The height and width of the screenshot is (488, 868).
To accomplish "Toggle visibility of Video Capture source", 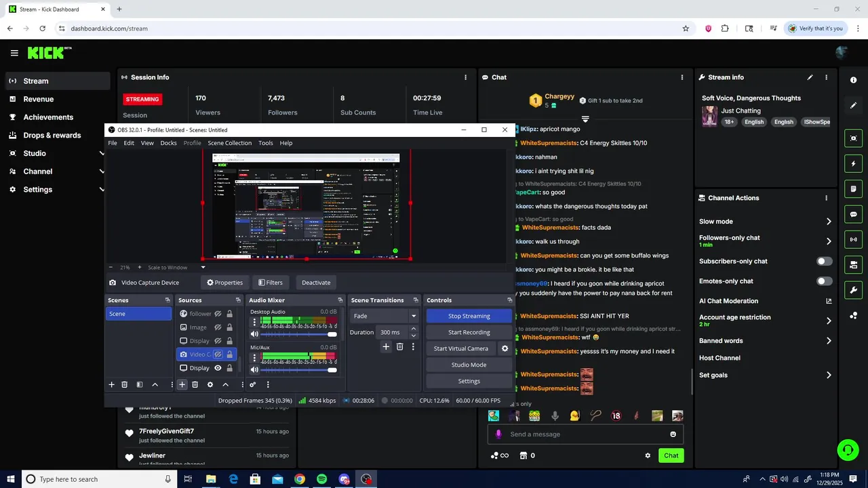I will pyautogui.click(x=218, y=354).
